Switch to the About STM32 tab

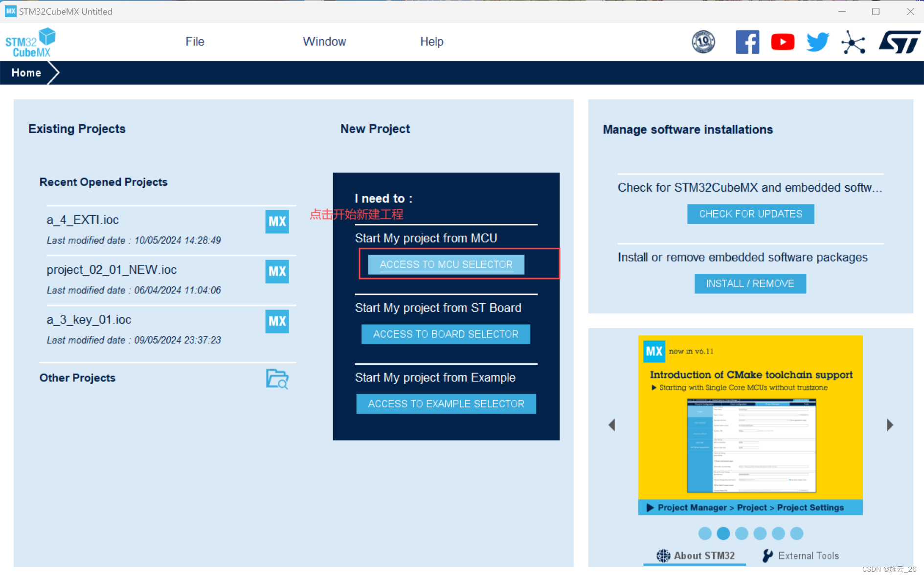695,556
